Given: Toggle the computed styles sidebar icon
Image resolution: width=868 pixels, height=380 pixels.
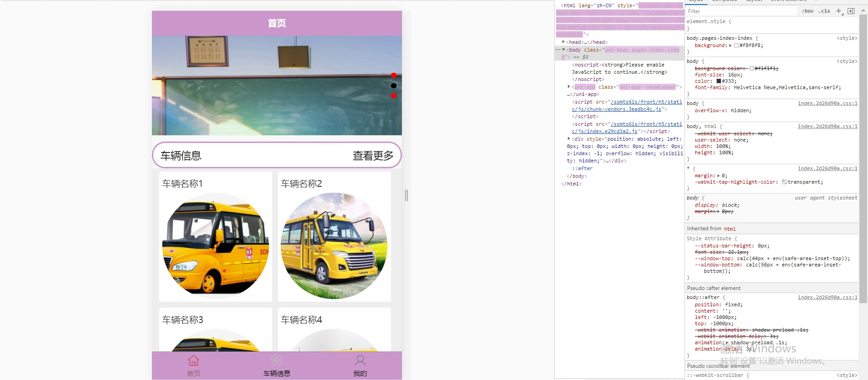Looking at the screenshot, I should click(x=851, y=11).
